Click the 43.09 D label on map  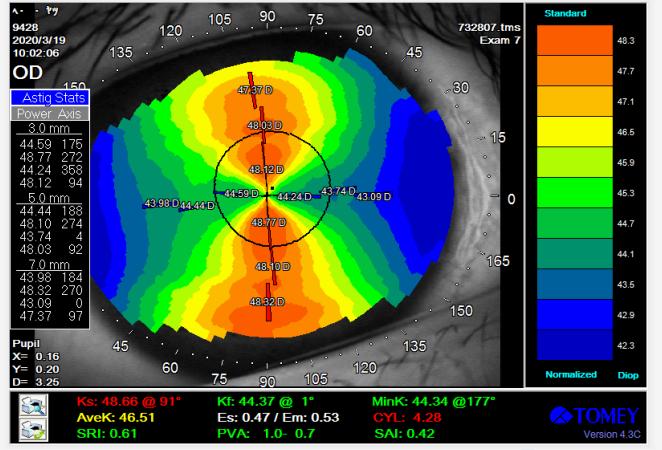coord(374,196)
